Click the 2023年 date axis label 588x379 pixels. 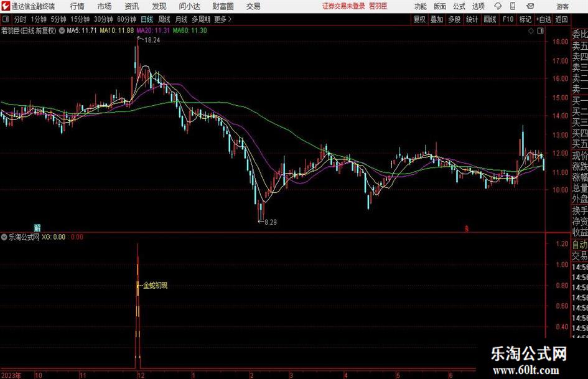(11, 375)
